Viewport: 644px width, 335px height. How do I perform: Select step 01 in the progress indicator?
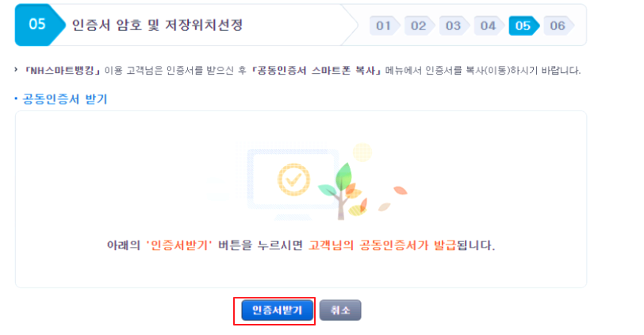click(385, 26)
